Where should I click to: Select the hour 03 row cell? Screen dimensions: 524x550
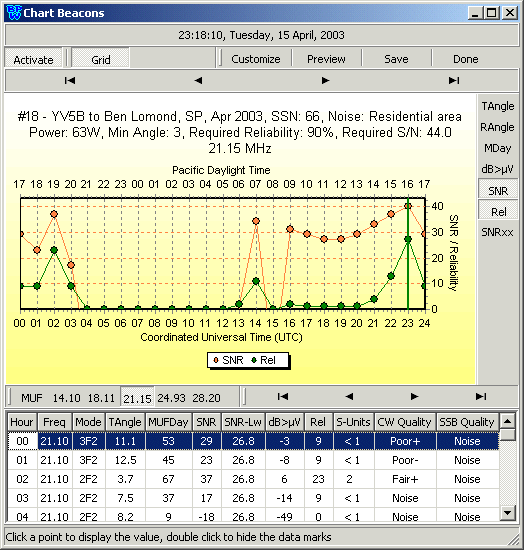point(22,498)
